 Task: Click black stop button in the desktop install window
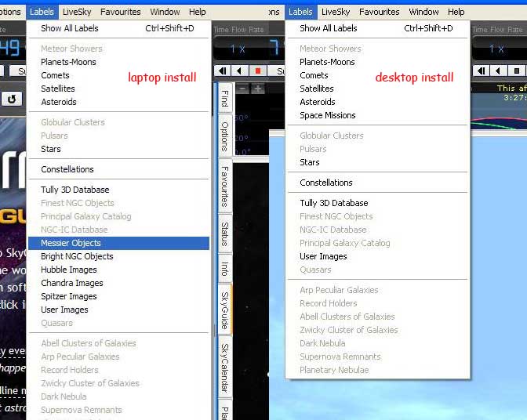(517, 71)
